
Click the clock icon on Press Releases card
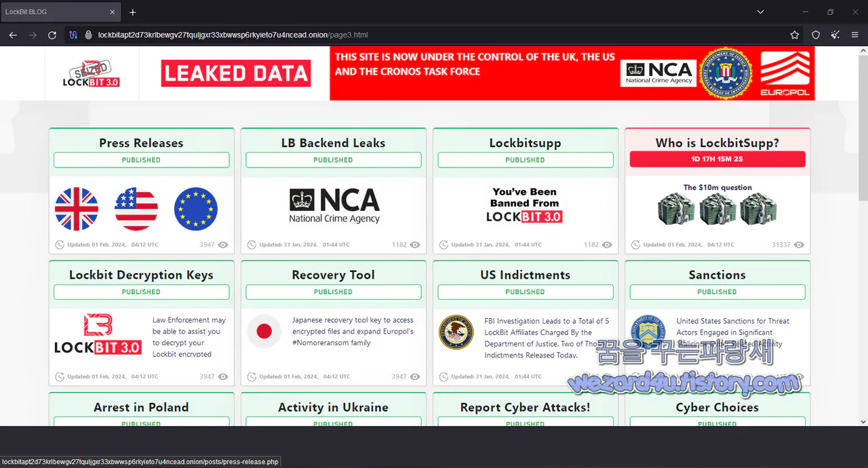(60, 245)
